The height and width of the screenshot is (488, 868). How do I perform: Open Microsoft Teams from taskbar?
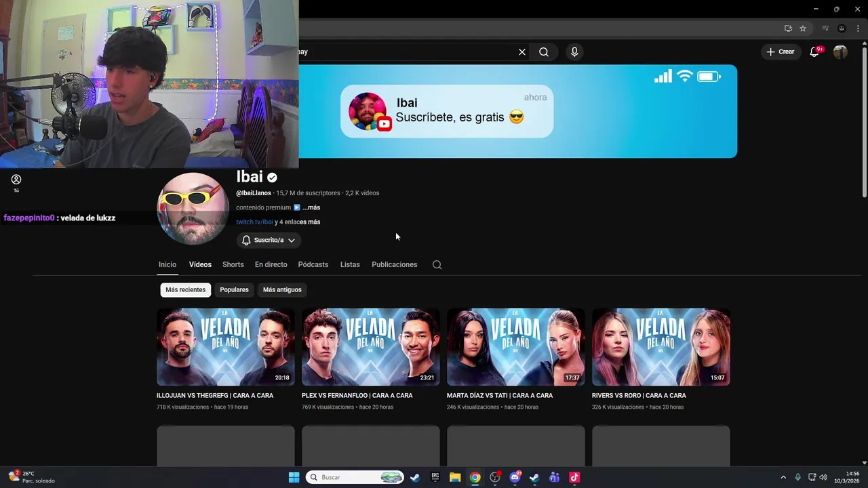pos(554,477)
